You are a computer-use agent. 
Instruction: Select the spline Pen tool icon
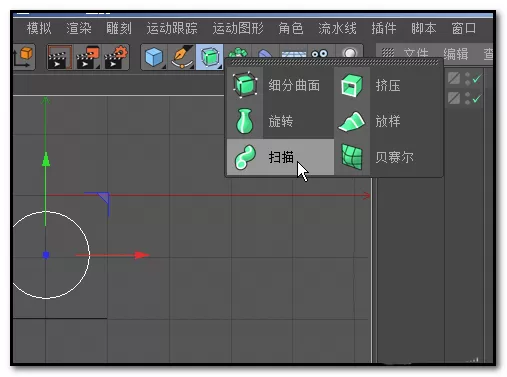coord(182,57)
